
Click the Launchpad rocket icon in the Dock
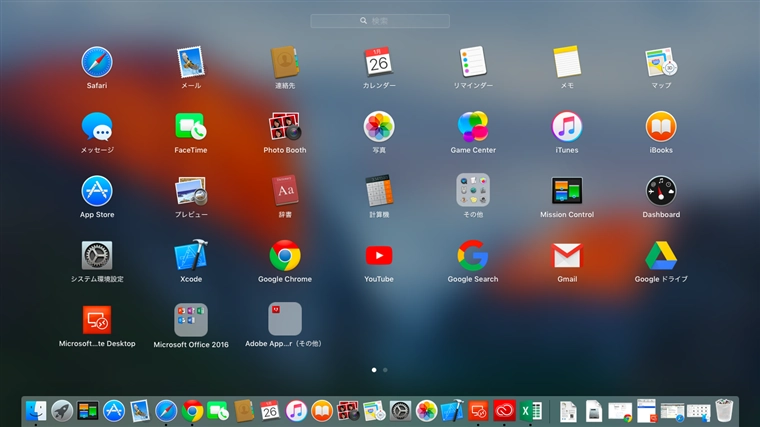[62, 411]
